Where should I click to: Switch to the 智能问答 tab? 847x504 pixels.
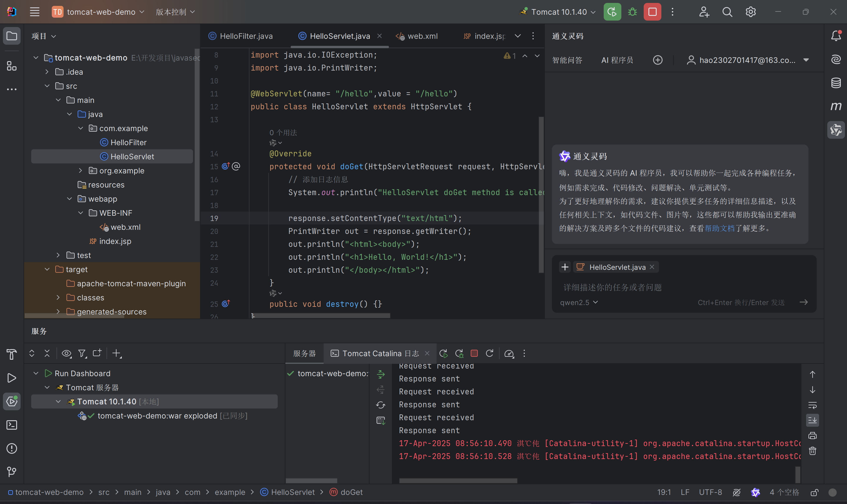(x=567, y=60)
